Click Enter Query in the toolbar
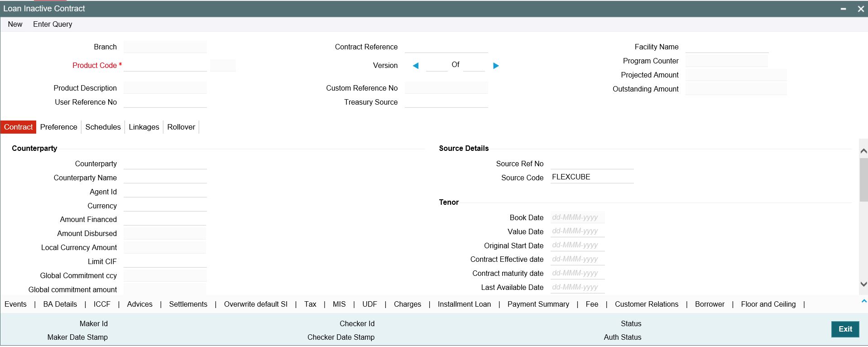 point(53,24)
